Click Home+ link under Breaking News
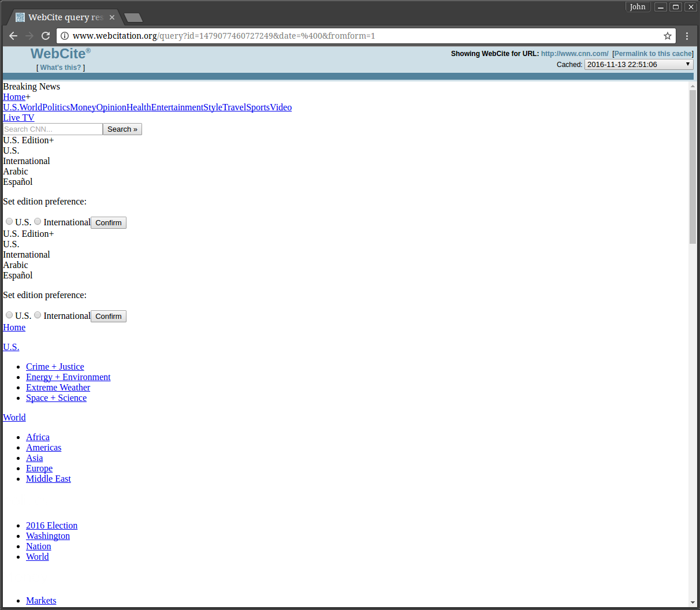This screenshot has height=610, width=700. [14, 97]
